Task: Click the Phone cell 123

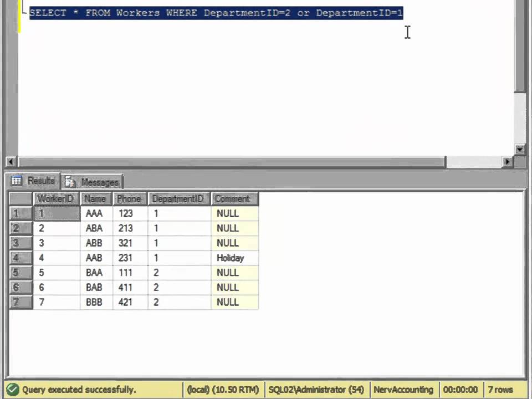Action: [x=130, y=213]
